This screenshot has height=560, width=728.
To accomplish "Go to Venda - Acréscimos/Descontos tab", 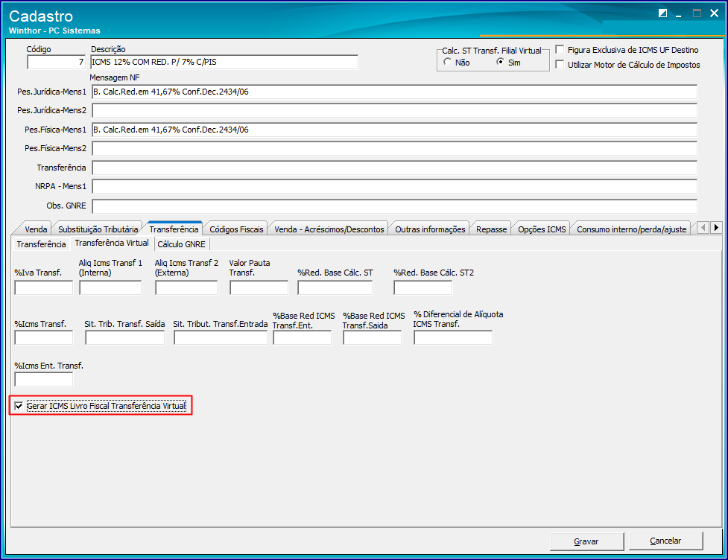I will [329, 229].
